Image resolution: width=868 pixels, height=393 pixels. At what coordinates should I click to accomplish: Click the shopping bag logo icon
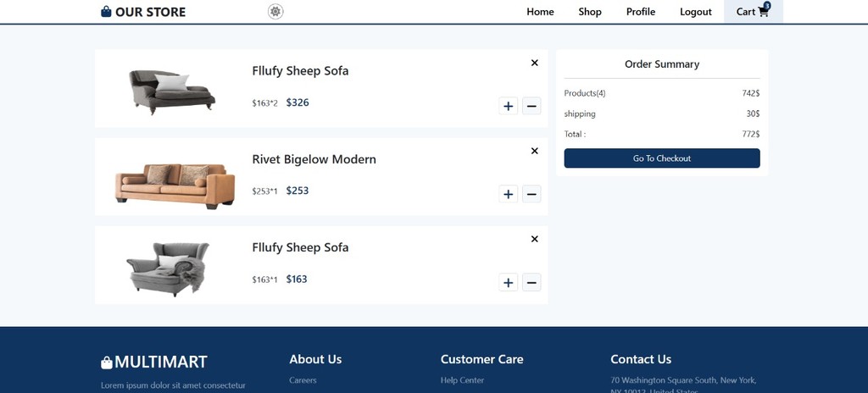[106, 12]
